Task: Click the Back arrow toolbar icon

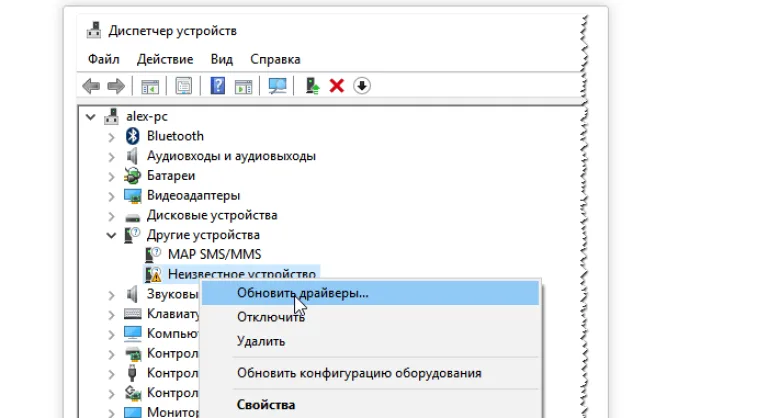Action: pyautogui.click(x=91, y=86)
